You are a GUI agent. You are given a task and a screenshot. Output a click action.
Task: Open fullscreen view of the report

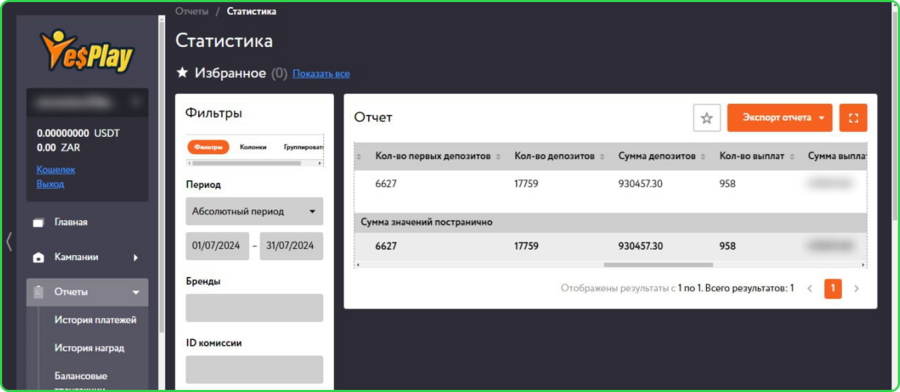click(x=853, y=118)
